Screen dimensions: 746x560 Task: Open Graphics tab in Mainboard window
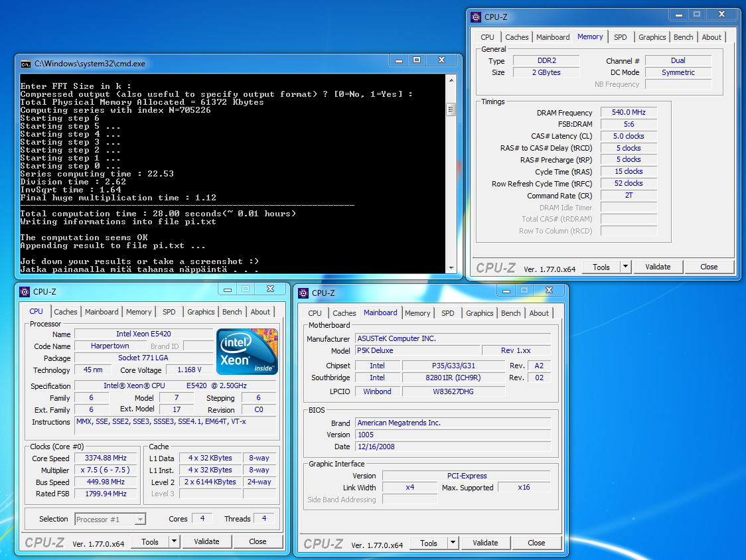tap(480, 313)
